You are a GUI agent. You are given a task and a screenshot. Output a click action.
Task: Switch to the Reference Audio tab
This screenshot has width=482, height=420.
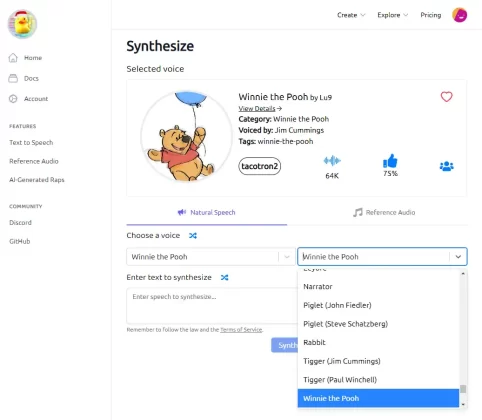coord(384,212)
